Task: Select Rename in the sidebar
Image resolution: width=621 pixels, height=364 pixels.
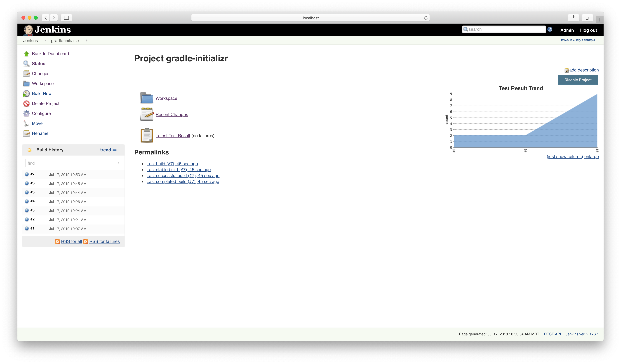Action: [x=40, y=133]
